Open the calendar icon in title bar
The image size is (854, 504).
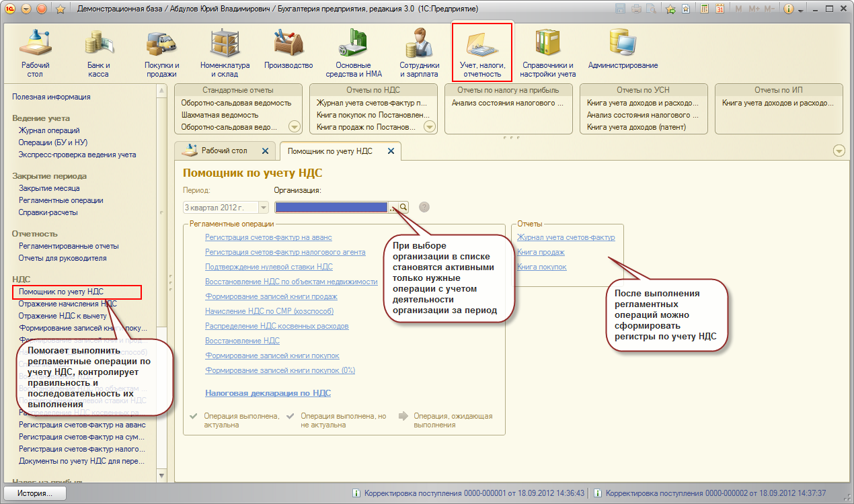pyautogui.click(x=720, y=9)
